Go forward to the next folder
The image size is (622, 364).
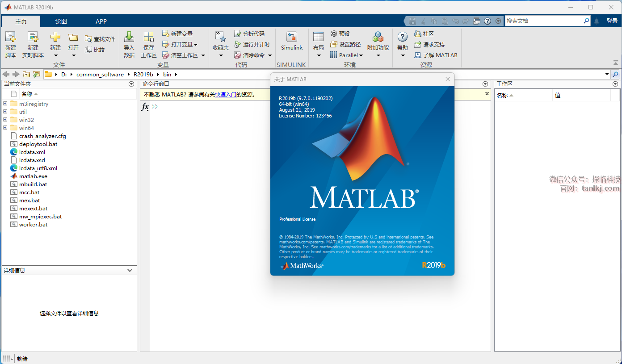[x=16, y=74]
